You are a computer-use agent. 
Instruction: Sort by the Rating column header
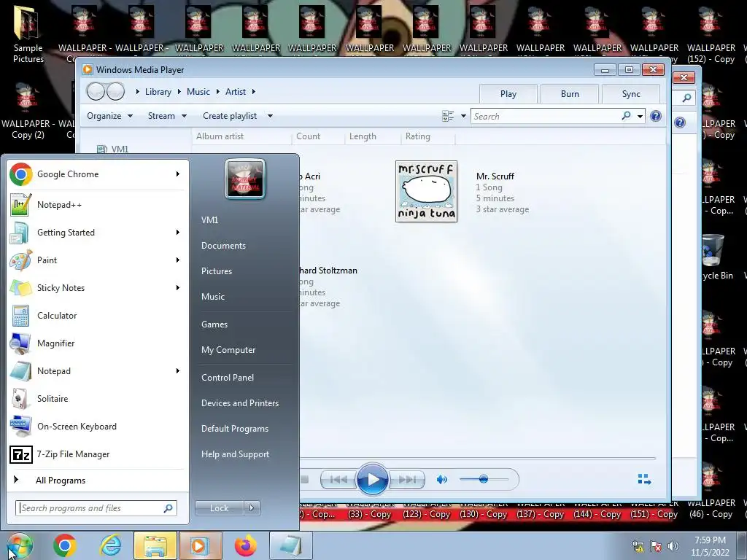tap(417, 136)
